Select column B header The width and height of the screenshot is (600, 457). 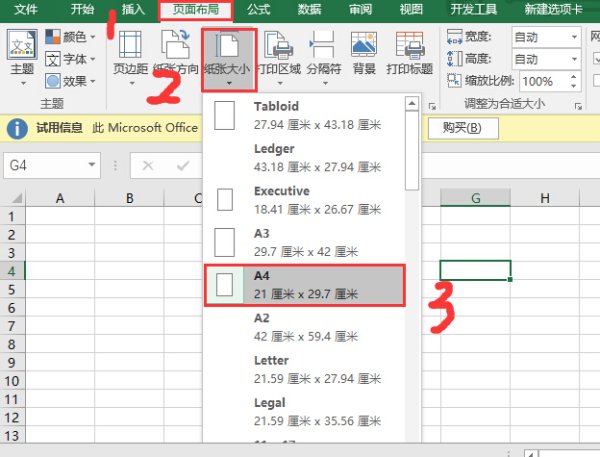(x=130, y=198)
